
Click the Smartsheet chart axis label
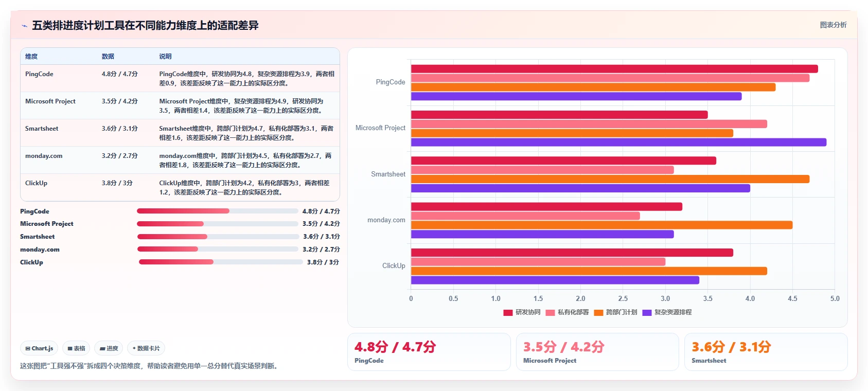coord(388,174)
